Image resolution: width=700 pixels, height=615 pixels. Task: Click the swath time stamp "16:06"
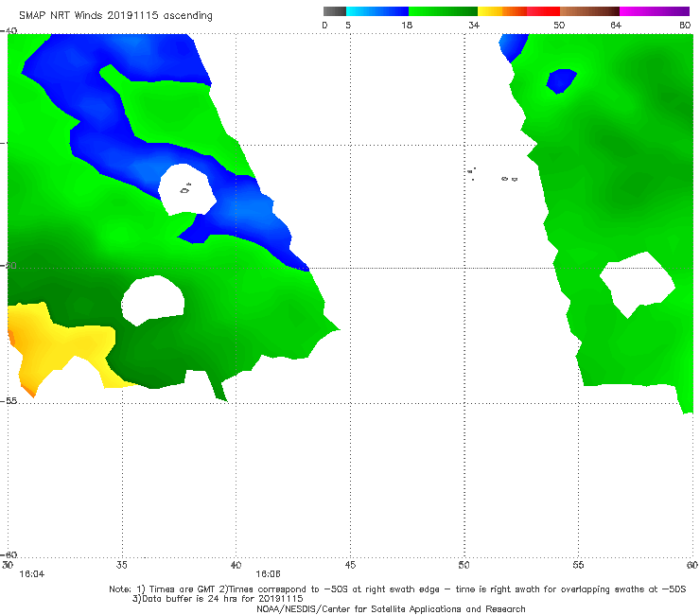268,574
